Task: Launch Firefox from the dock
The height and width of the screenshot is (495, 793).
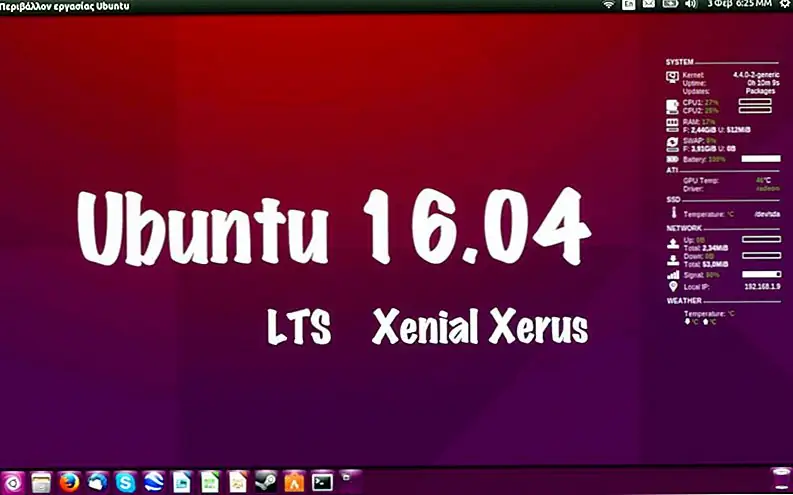Action: point(69,482)
